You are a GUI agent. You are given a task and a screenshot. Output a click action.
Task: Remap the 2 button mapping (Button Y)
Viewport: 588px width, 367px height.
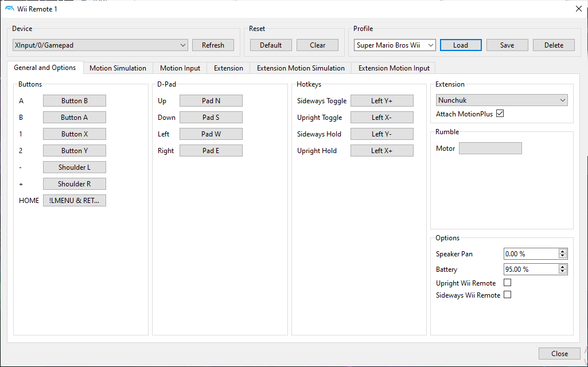coord(74,150)
